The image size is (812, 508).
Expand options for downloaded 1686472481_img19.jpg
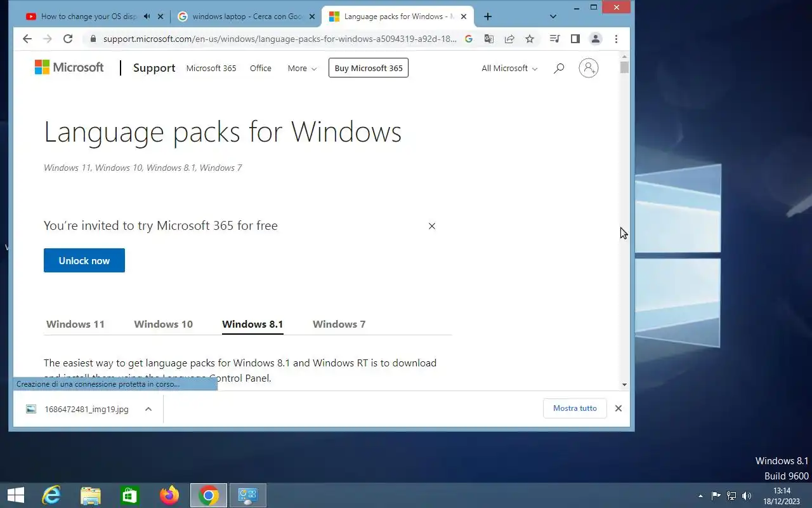click(x=148, y=409)
